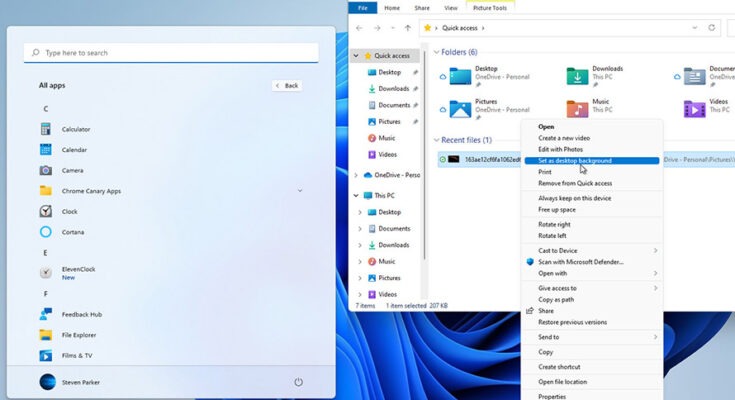This screenshot has height=400, width=735.
Task: Open the Clock app
Action: (59, 211)
